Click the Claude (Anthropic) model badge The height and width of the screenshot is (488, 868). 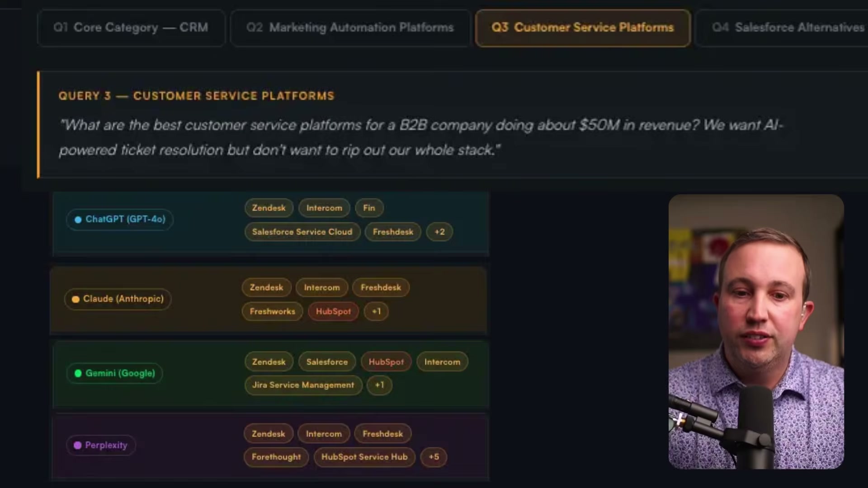[x=118, y=299]
